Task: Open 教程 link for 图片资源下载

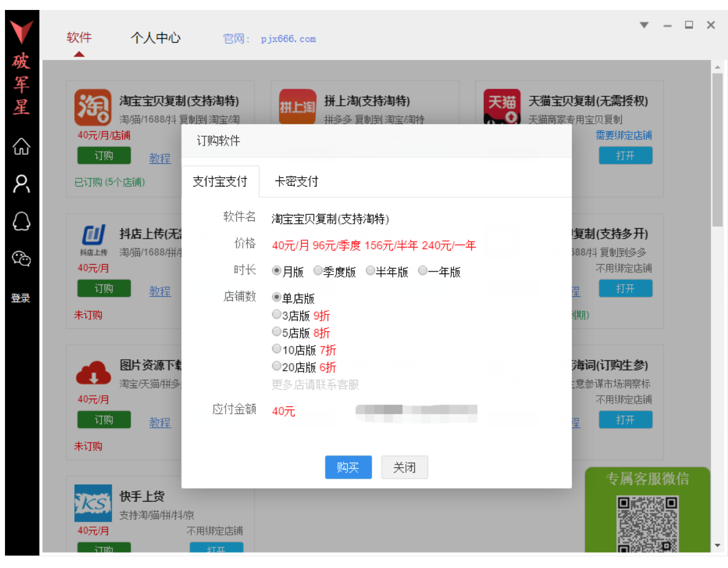Action: [160, 422]
